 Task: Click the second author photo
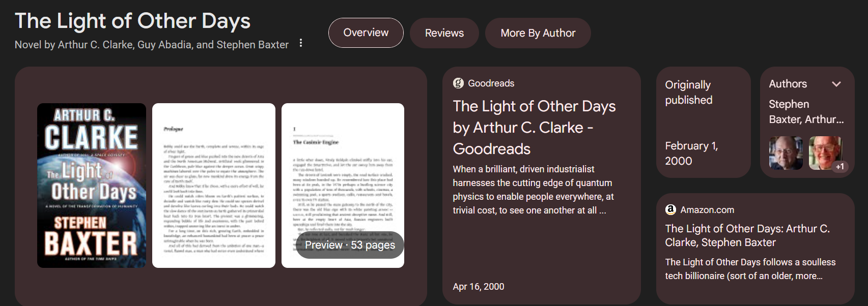[x=822, y=152]
